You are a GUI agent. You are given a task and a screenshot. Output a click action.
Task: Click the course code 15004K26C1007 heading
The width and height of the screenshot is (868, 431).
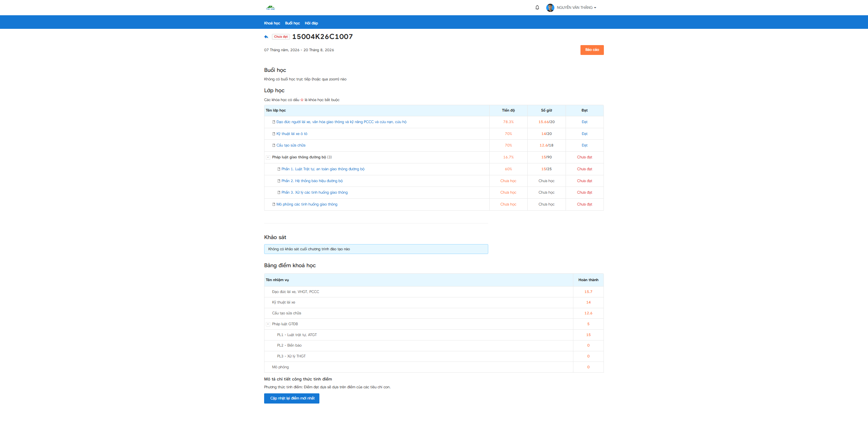point(322,37)
